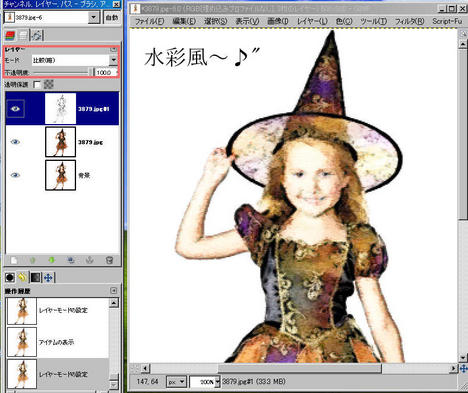Enable the 透明保護 checkbox
468x393 pixels.
37,85
